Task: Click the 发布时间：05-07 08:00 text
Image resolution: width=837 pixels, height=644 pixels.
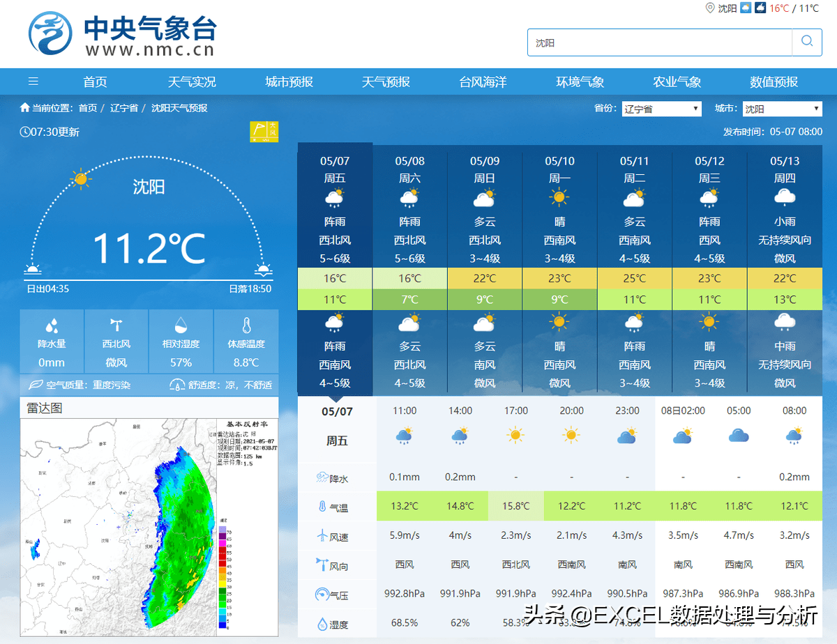Action: coord(773,132)
